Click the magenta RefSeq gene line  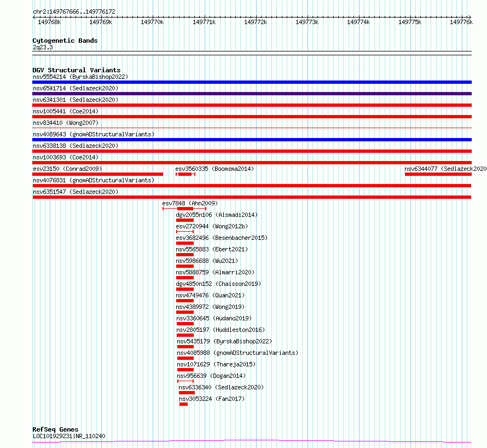(252, 441)
